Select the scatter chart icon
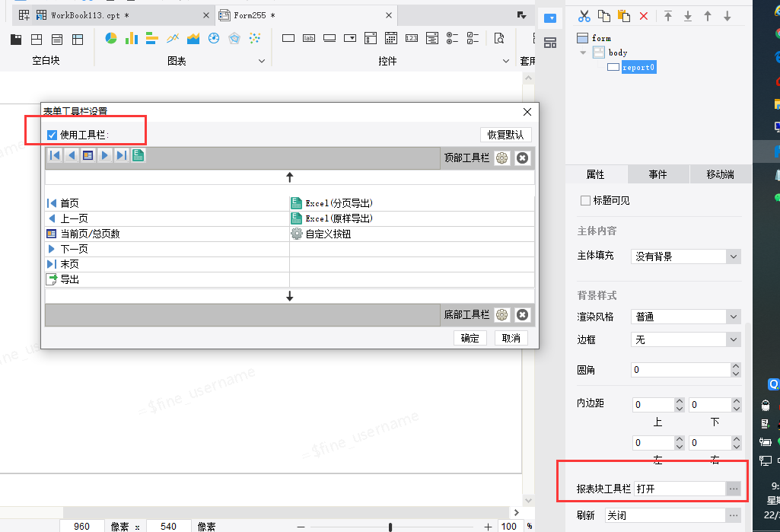 pos(255,38)
